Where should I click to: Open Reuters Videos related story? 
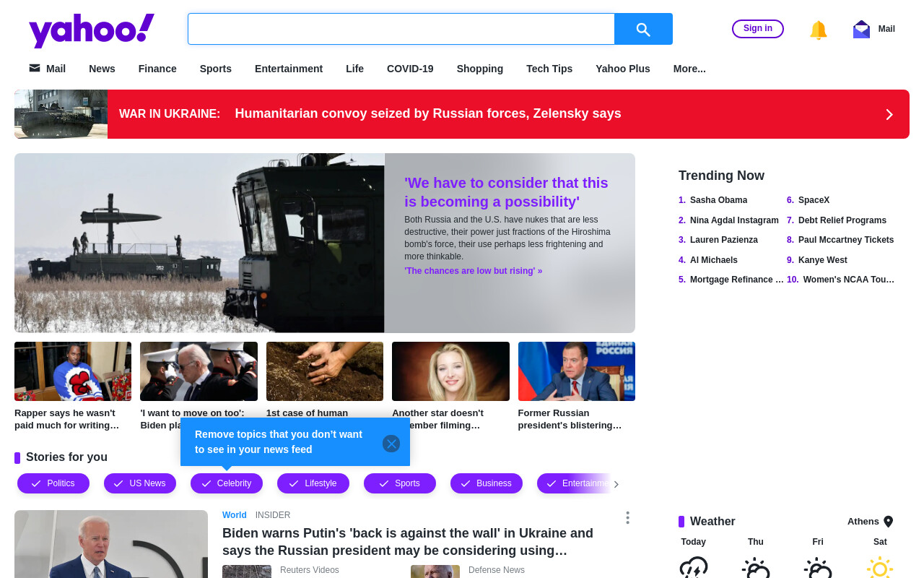click(310, 570)
